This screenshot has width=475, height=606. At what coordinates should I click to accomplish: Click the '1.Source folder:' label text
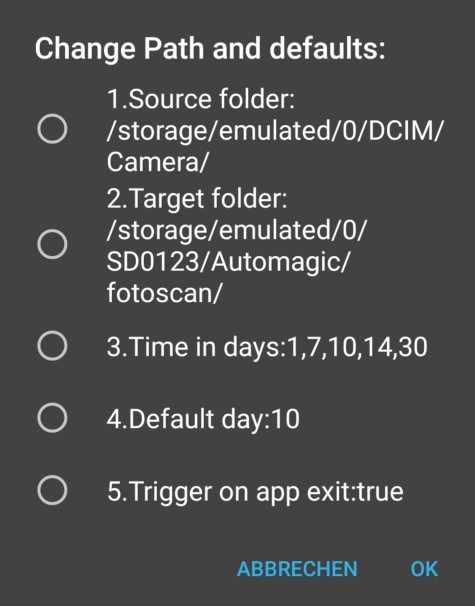point(201,99)
